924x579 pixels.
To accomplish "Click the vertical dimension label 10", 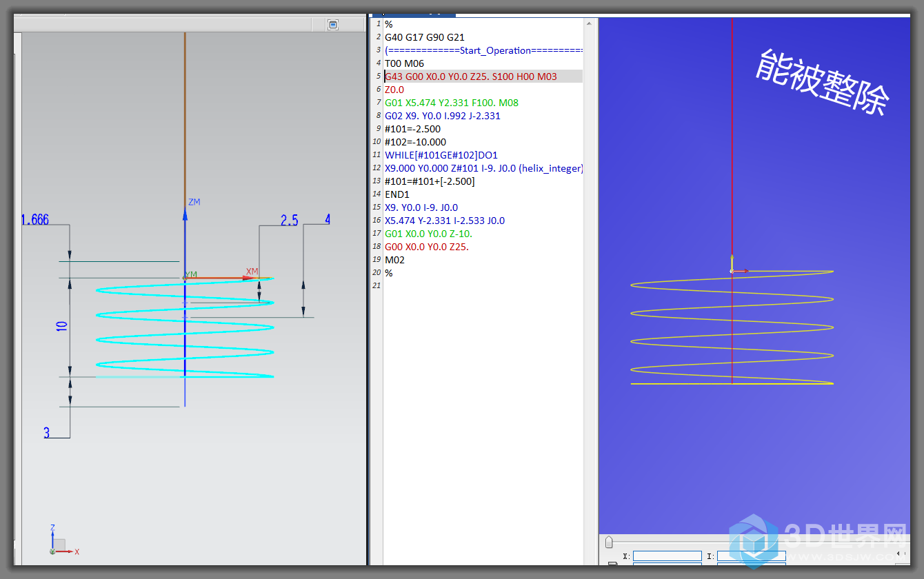I will coord(62,327).
